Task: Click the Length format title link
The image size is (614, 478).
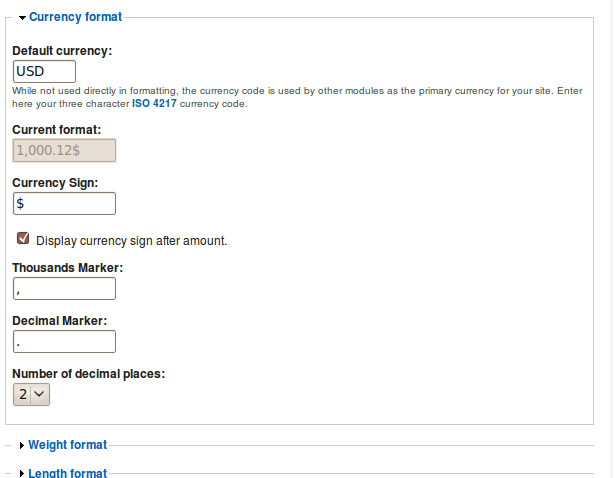Action: [x=67, y=473]
